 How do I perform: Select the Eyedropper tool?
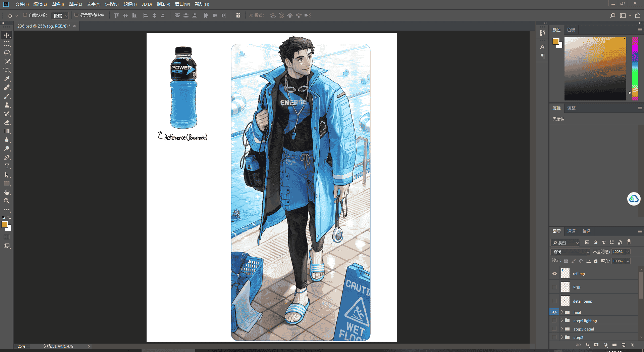click(x=7, y=79)
